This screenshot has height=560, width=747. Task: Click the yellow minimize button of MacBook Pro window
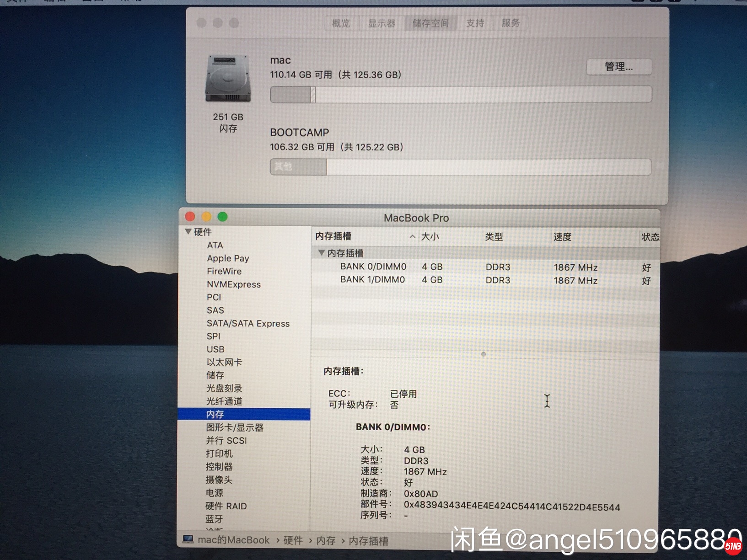pyautogui.click(x=206, y=217)
